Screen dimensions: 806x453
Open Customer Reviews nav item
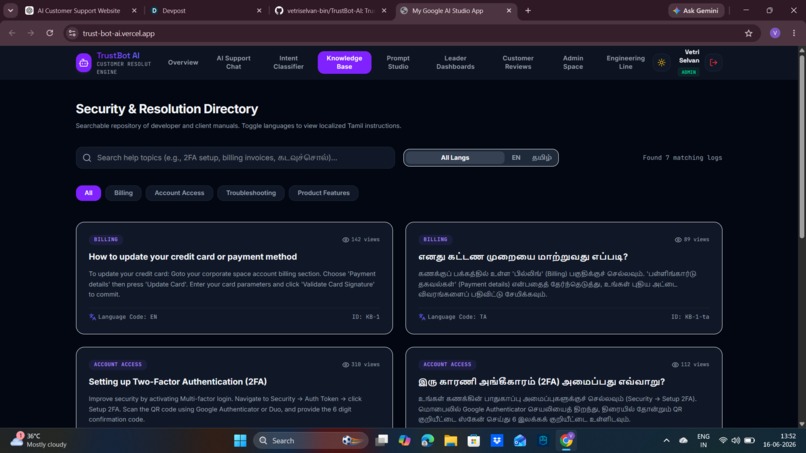point(518,63)
